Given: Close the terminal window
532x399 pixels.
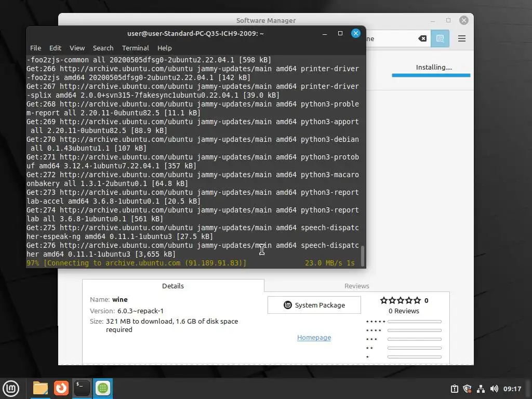Looking at the screenshot, I should point(355,33).
